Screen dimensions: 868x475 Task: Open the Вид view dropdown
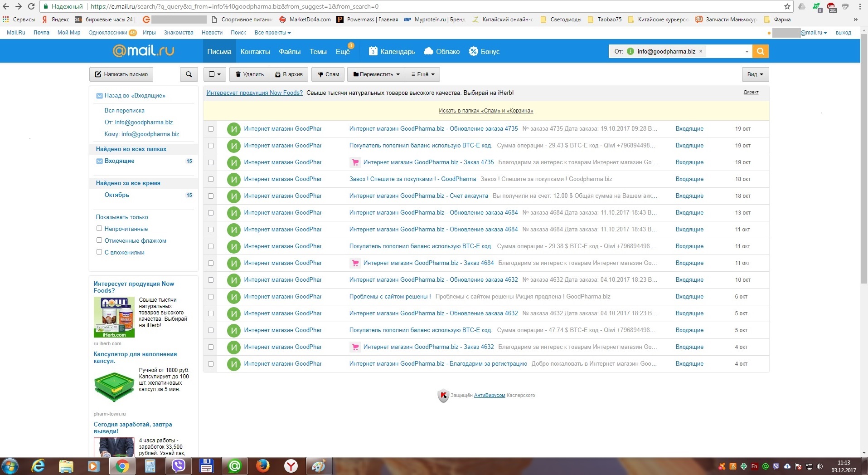click(755, 74)
